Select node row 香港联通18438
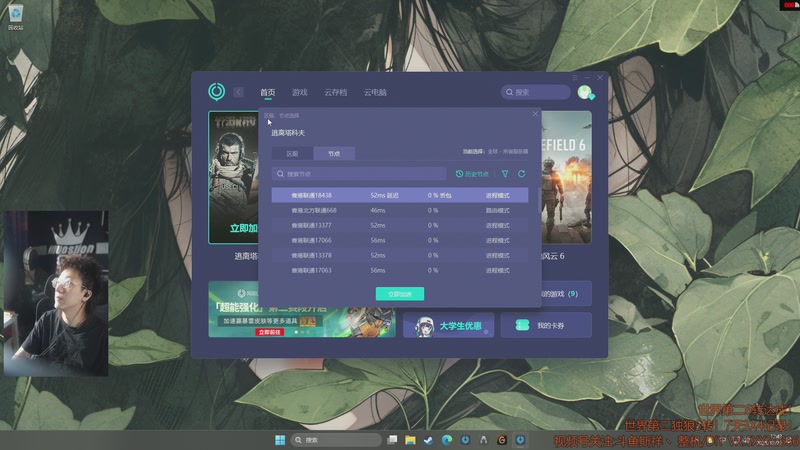This screenshot has width=800, height=450. 399,195
